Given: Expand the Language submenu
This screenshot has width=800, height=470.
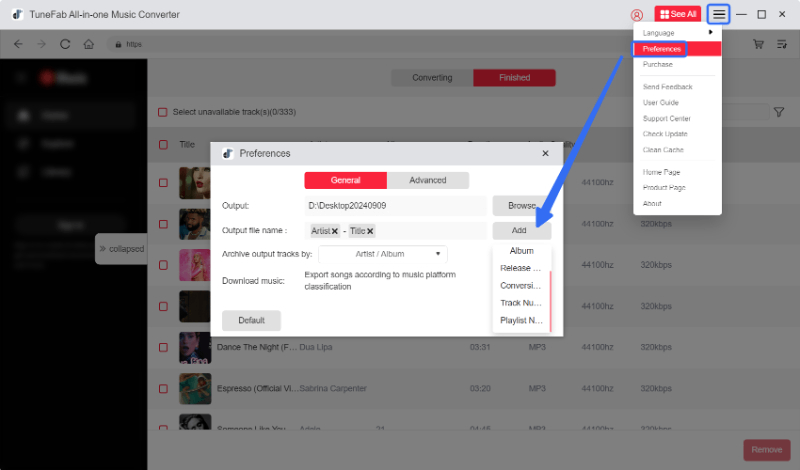Looking at the screenshot, I should coord(676,33).
